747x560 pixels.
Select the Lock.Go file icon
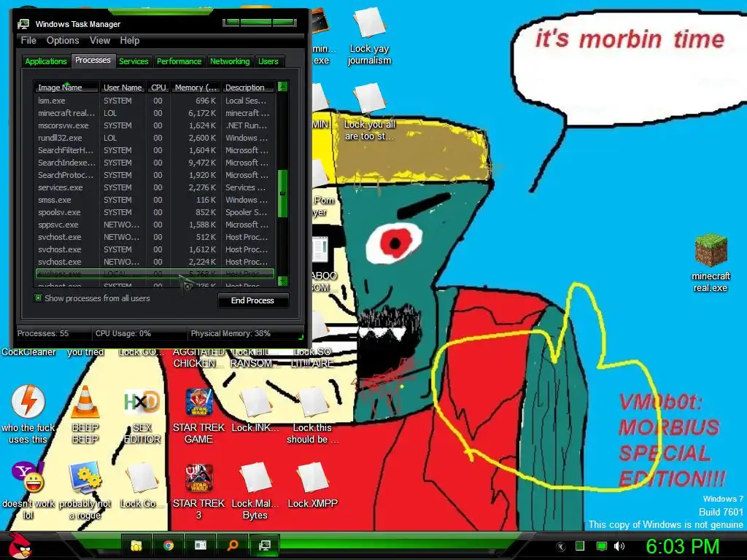(x=142, y=485)
